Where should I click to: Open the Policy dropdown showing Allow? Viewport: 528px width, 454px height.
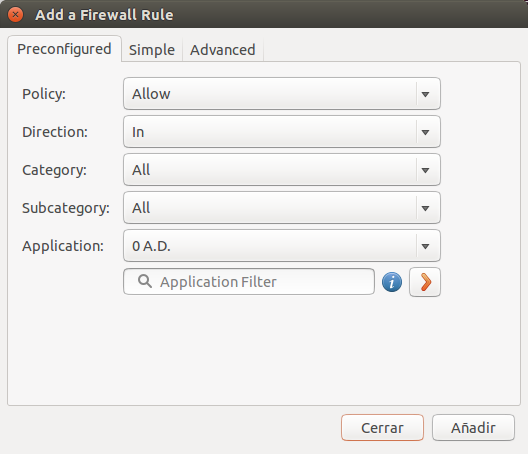282,94
